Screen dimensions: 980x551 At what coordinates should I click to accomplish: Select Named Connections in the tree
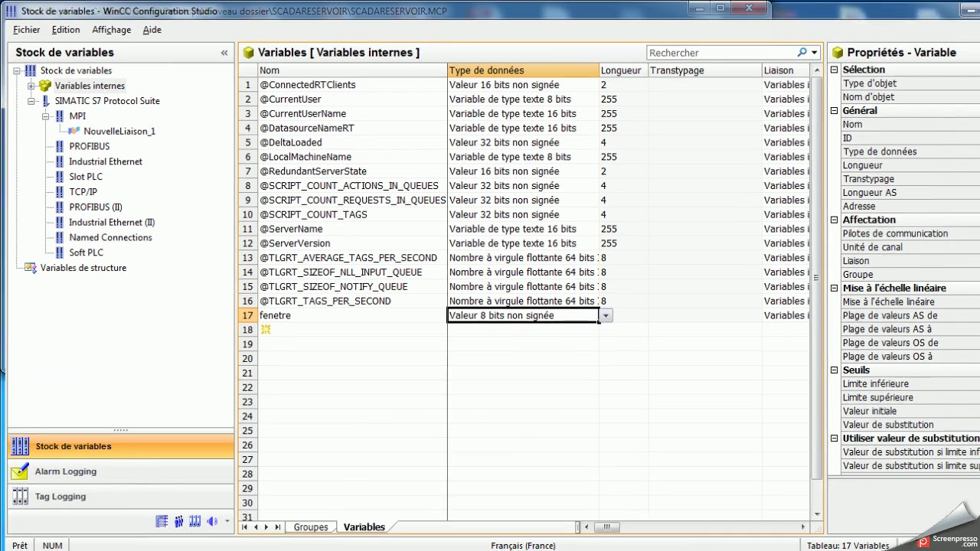pyautogui.click(x=110, y=238)
